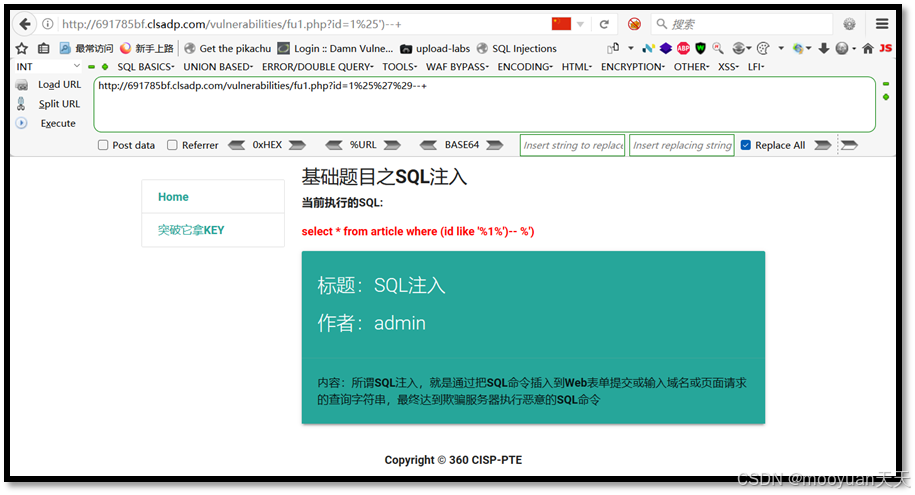Click the China flag icon in address bar
915x495 pixels.
coord(561,23)
